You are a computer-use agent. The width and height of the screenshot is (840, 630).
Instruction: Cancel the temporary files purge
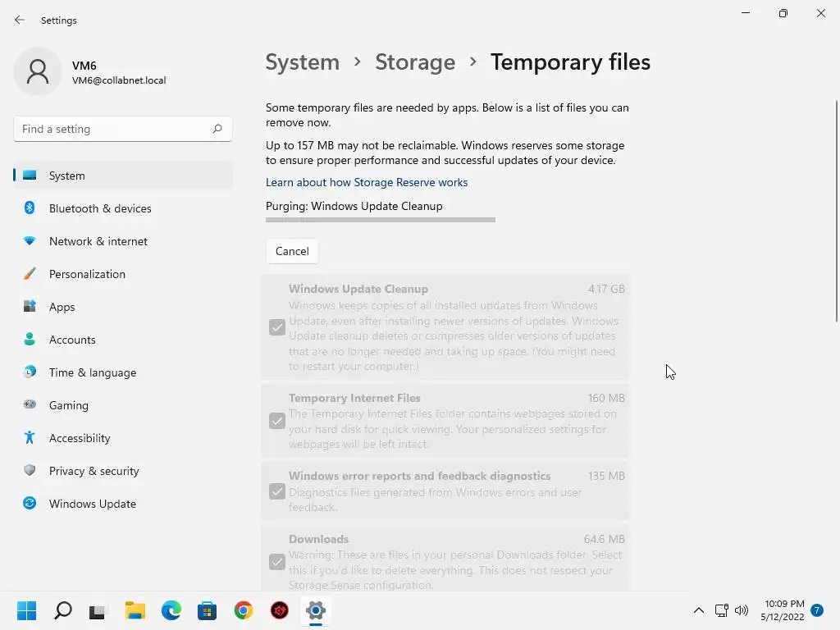(x=292, y=251)
